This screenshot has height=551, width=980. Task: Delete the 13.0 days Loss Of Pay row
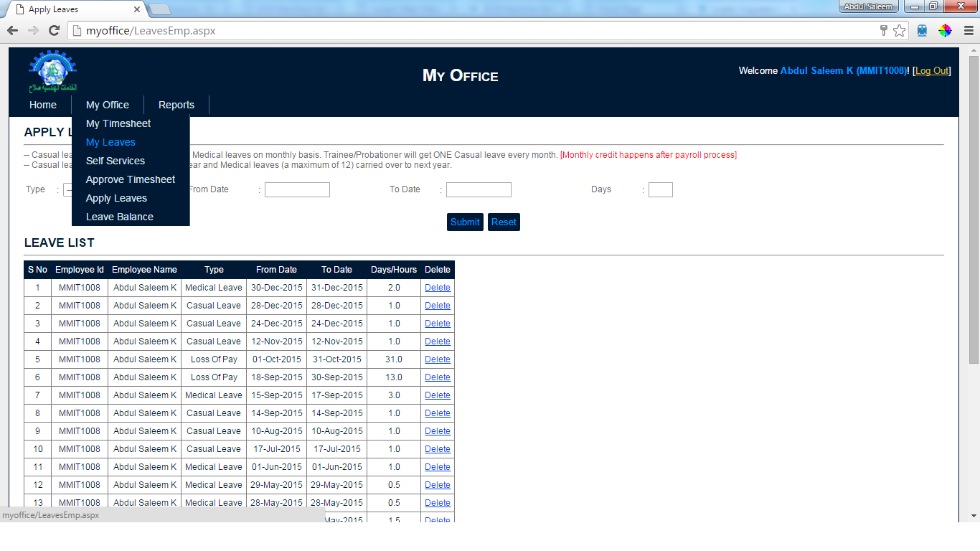point(438,377)
